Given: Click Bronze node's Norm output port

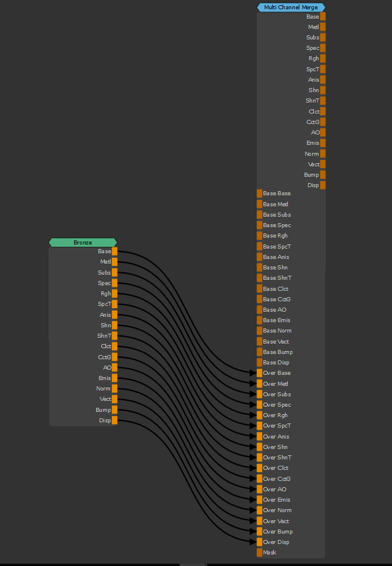Looking at the screenshot, I should tap(115, 388).
